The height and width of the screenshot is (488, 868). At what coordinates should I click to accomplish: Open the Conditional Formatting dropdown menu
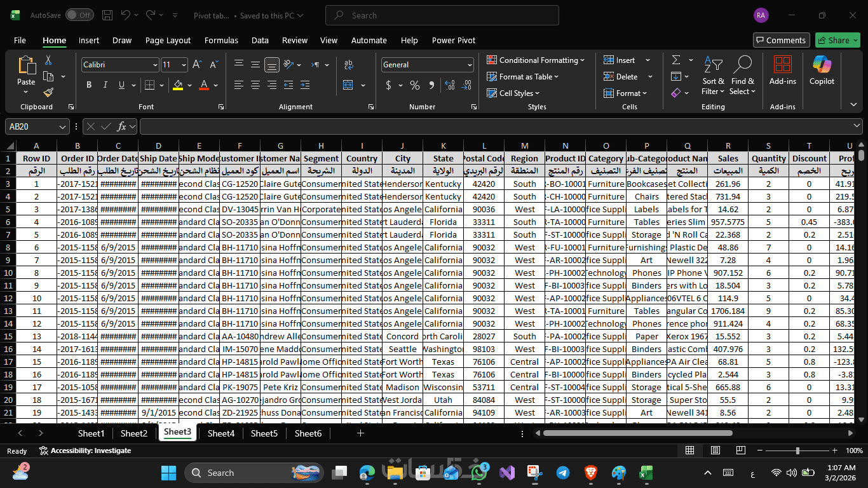click(536, 60)
